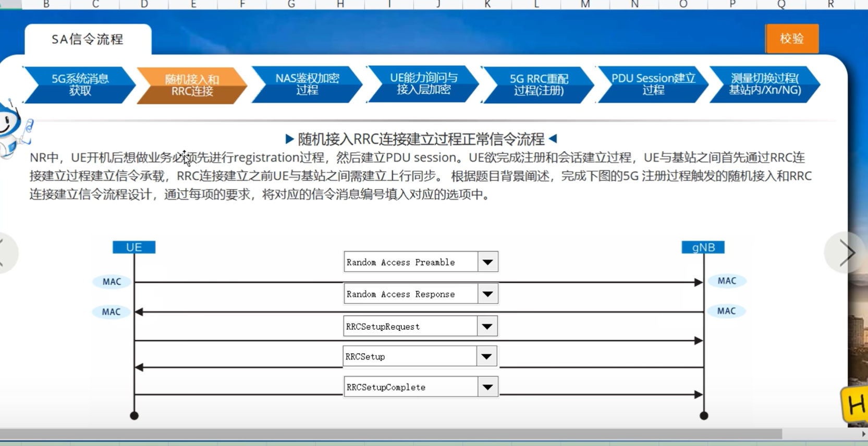The width and height of the screenshot is (868, 446).
Task: Click the horizontal scrollbar at bottom
Action: pyautogui.click(x=391, y=434)
